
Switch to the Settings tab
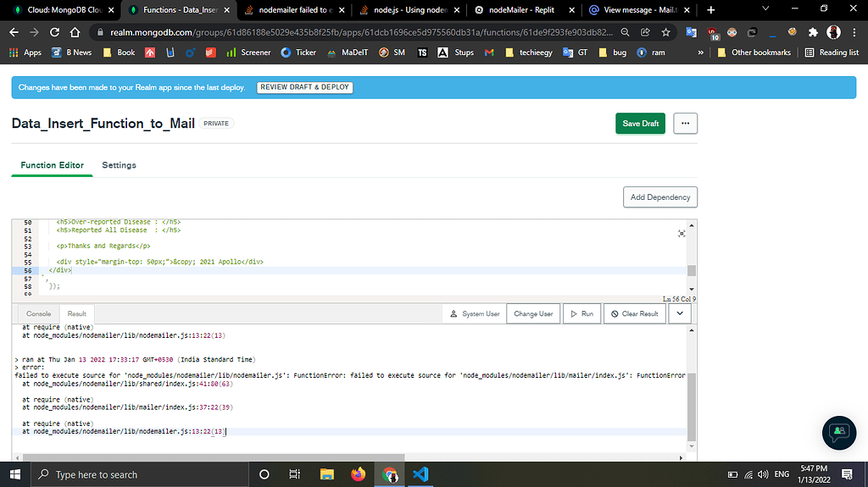point(119,165)
